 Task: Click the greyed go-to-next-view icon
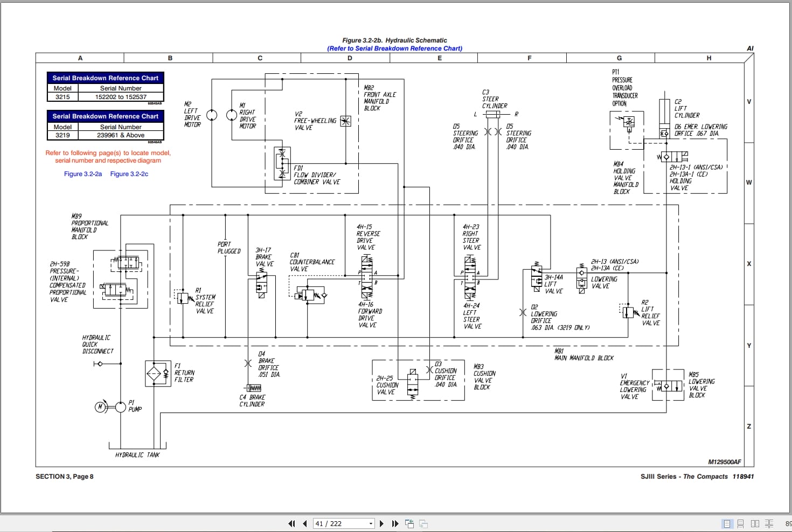(x=423, y=523)
